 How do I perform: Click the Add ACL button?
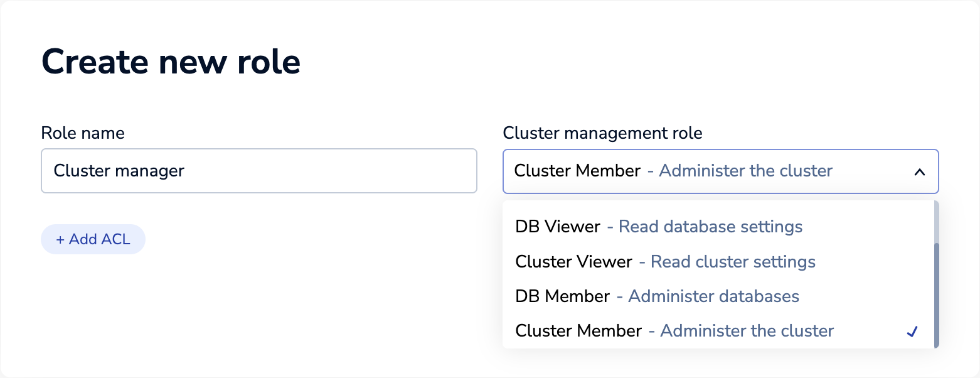pos(93,239)
